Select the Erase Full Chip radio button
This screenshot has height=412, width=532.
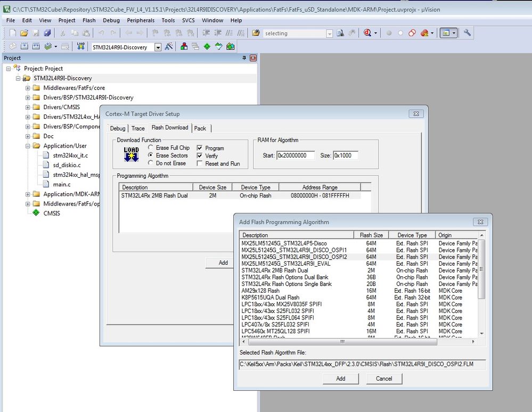[x=151, y=147]
